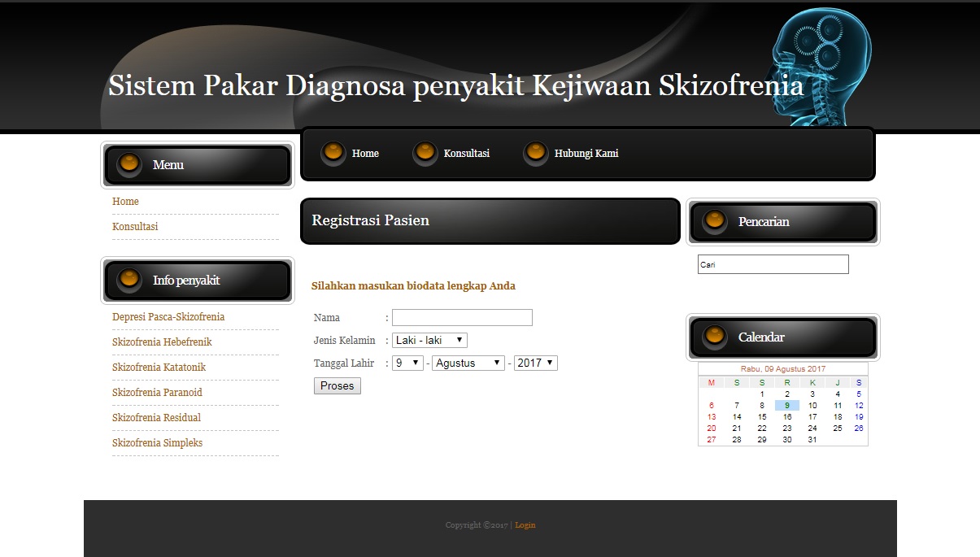This screenshot has height=557, width=980.
Task: Click the Info penyakit panel orb icon
Action: coord(128,279)
